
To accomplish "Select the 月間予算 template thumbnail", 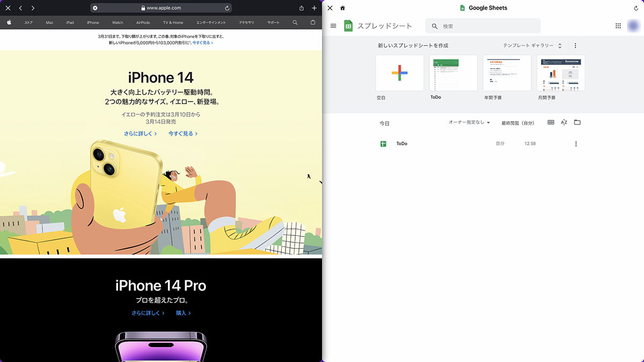I will (x=561, y=73).
